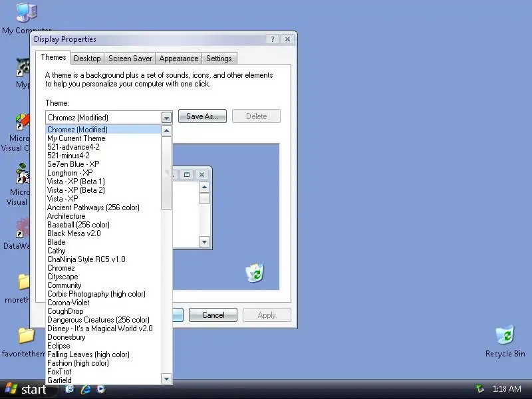
Task: Choose the Eclipse theme
Action: coord(104,346)
